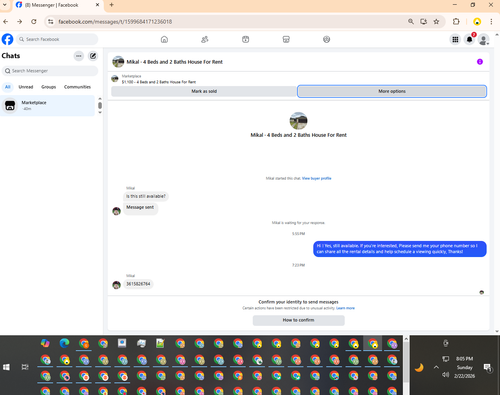The height and width of the screenshot is (395, 500).
Task: View site information icon in address bar
Action: point(51,22)
